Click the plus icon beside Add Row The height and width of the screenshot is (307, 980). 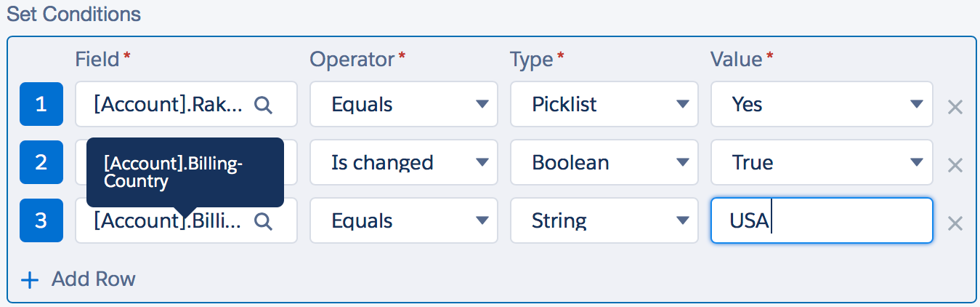click(x=30, y=280)
